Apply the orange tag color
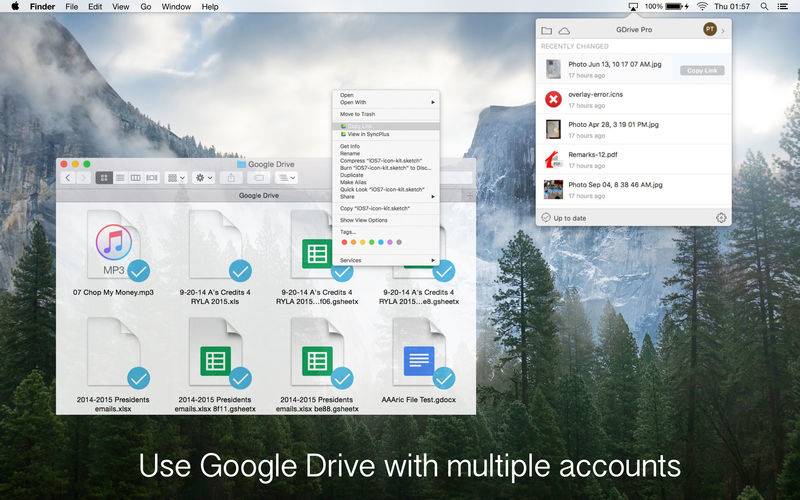 coord(354,242)
